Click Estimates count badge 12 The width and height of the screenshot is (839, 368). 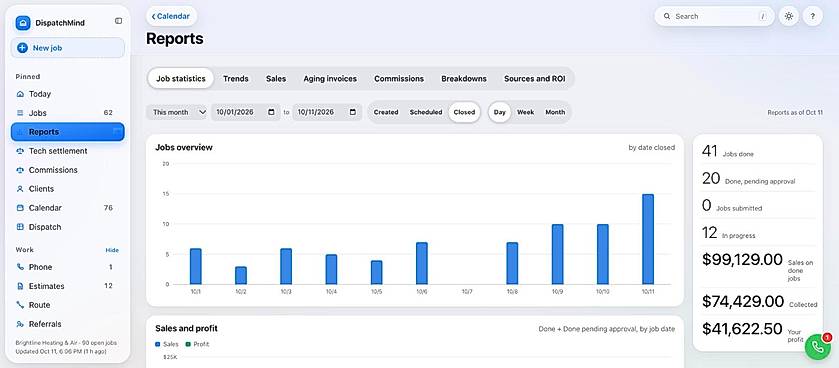tap(108, 286)
